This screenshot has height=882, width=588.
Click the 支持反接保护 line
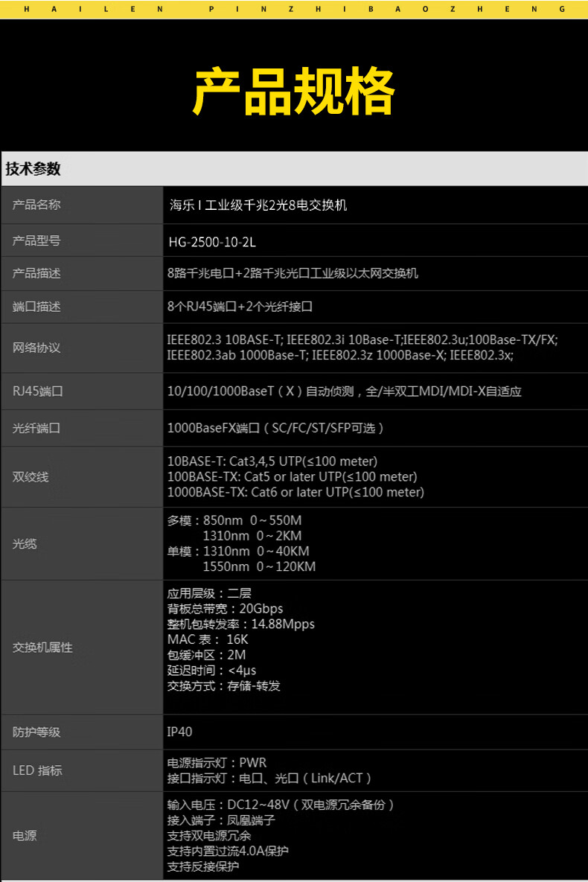[203, 867]
